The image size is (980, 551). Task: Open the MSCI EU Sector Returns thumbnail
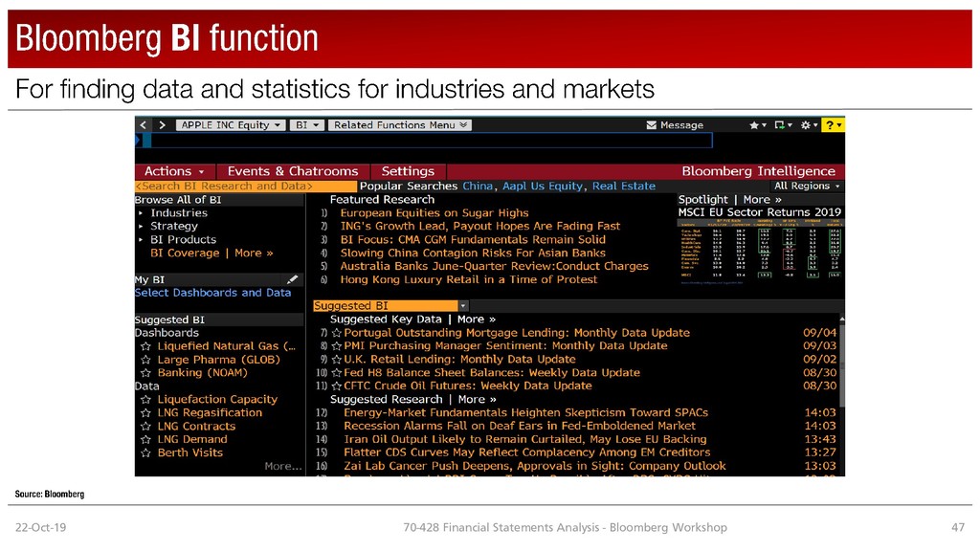tap(760, 253)
